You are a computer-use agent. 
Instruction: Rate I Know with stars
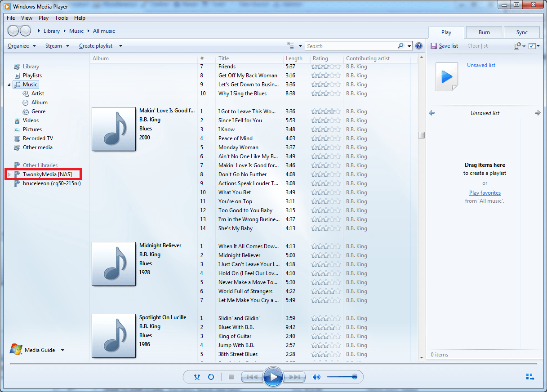point(326,129)
